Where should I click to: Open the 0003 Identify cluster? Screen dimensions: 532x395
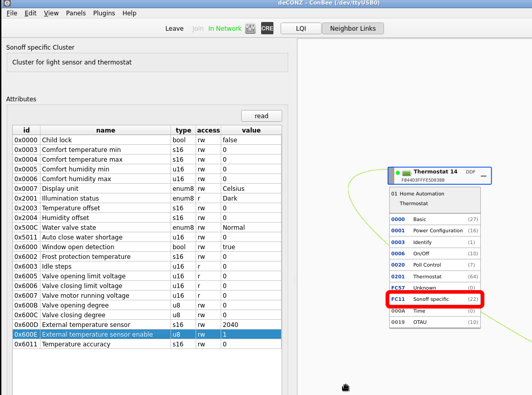pyautogui.click(x=435, y=243)
